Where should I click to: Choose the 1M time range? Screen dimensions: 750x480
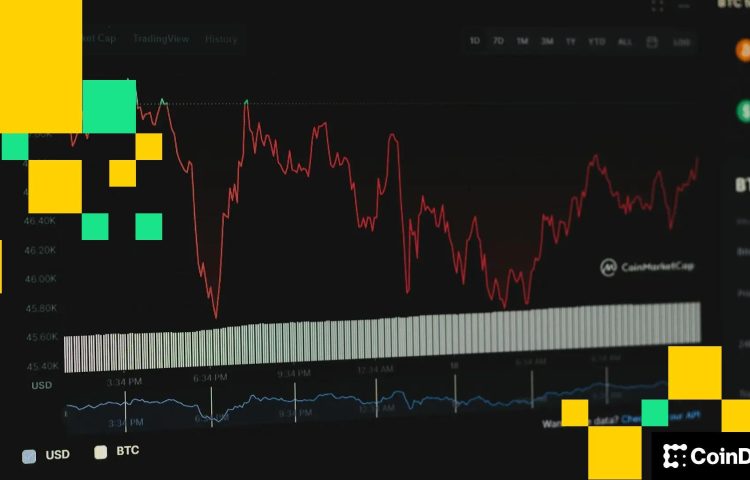(x=522, y=42)
